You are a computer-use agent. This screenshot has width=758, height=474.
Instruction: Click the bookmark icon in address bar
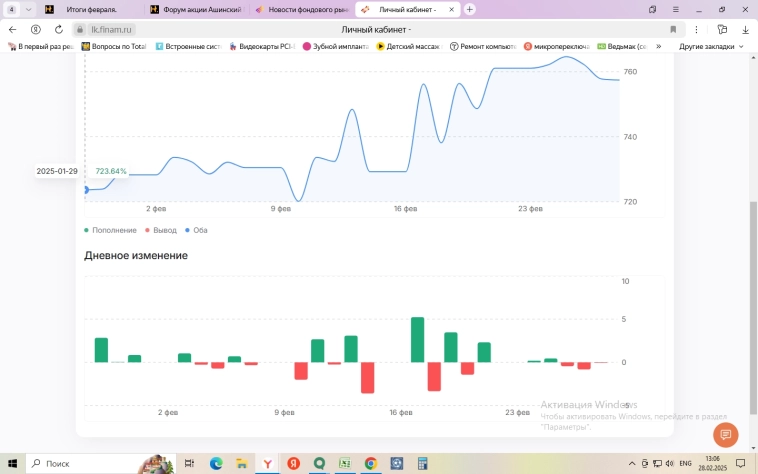673,30
